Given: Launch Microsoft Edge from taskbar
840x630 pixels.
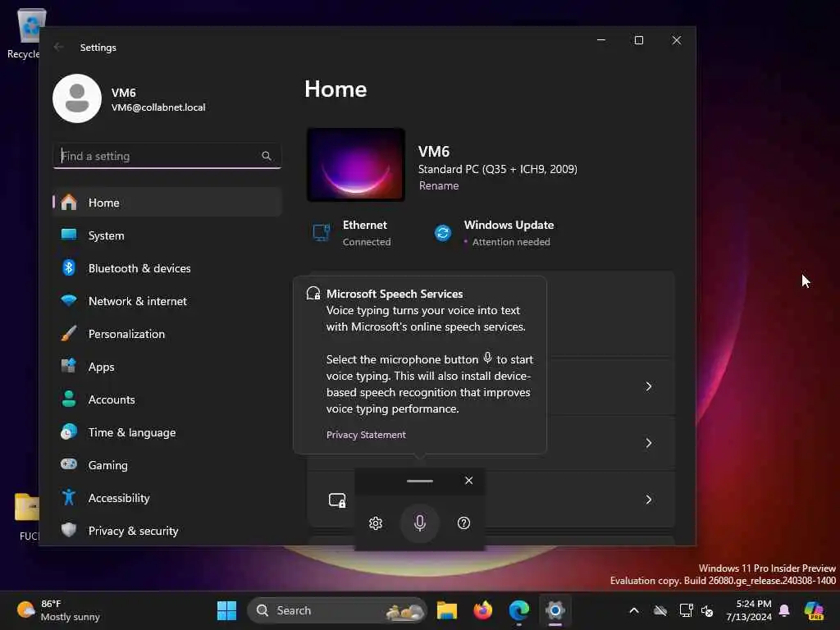Looking at the screenshot, I should pos(518,610).
